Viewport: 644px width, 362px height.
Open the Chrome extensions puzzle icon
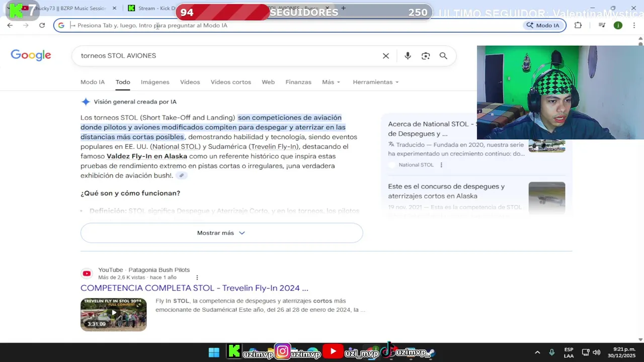tap(578, 25)
